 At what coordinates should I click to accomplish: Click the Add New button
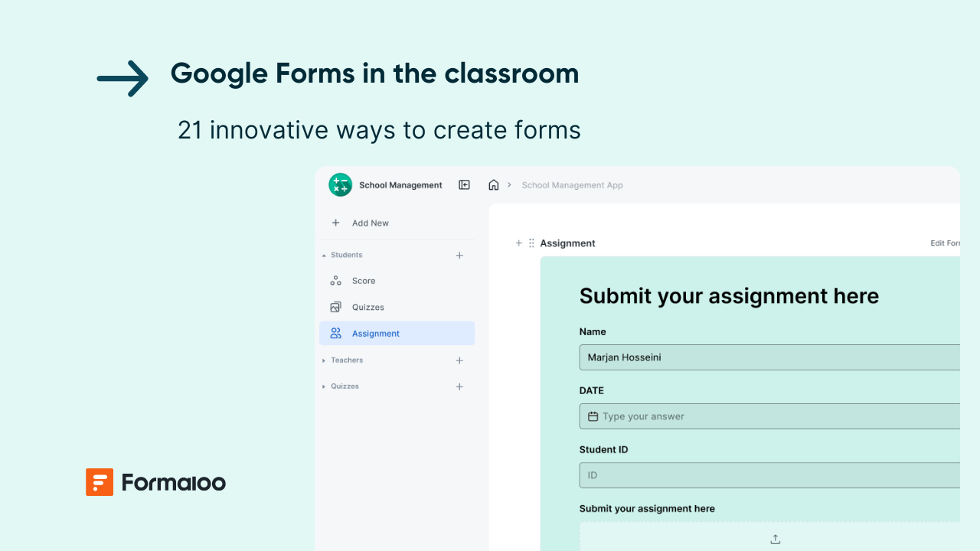coord(370,223)
